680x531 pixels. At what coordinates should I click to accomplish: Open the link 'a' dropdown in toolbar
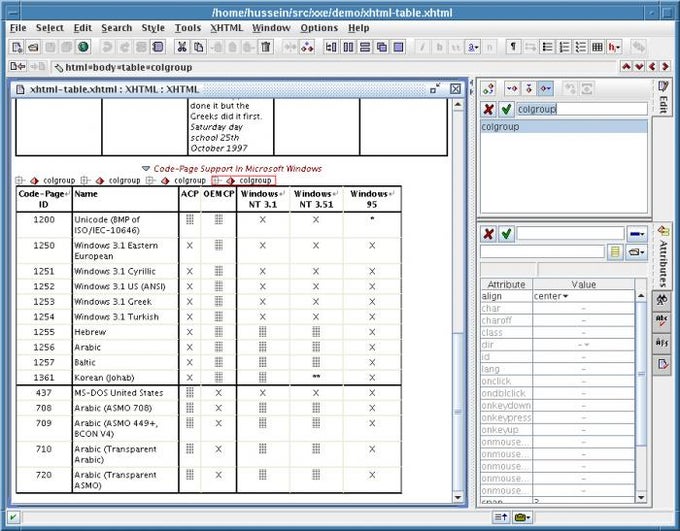473,47
